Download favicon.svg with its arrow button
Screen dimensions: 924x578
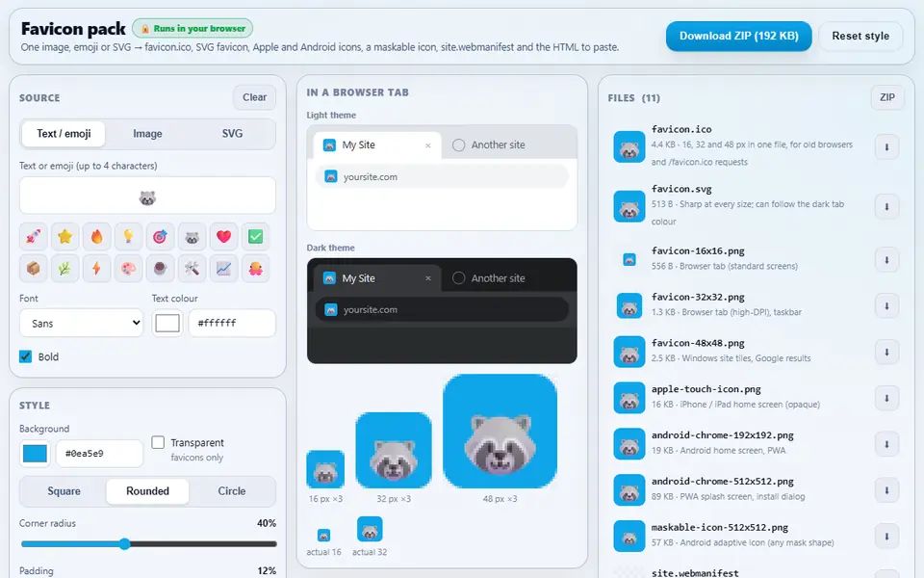pos(886,206)
